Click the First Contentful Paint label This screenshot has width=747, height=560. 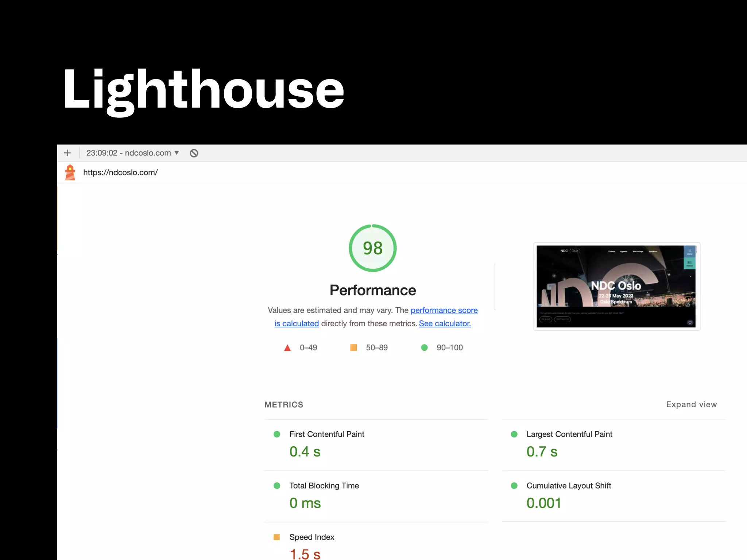point(327,434)
